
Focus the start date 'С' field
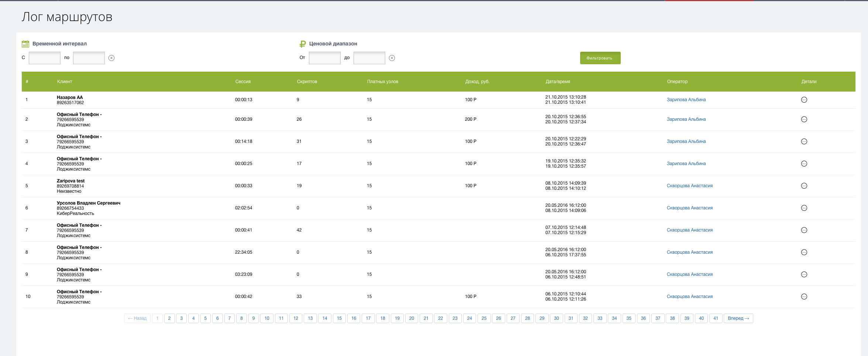45,58
